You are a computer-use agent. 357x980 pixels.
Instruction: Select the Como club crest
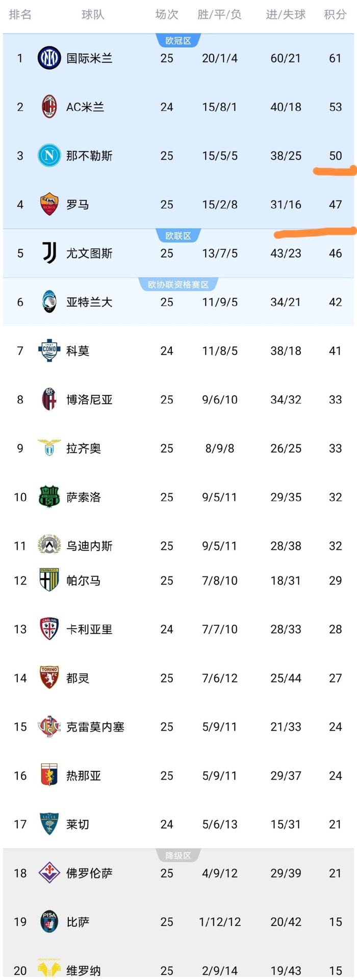pos(49,350)
